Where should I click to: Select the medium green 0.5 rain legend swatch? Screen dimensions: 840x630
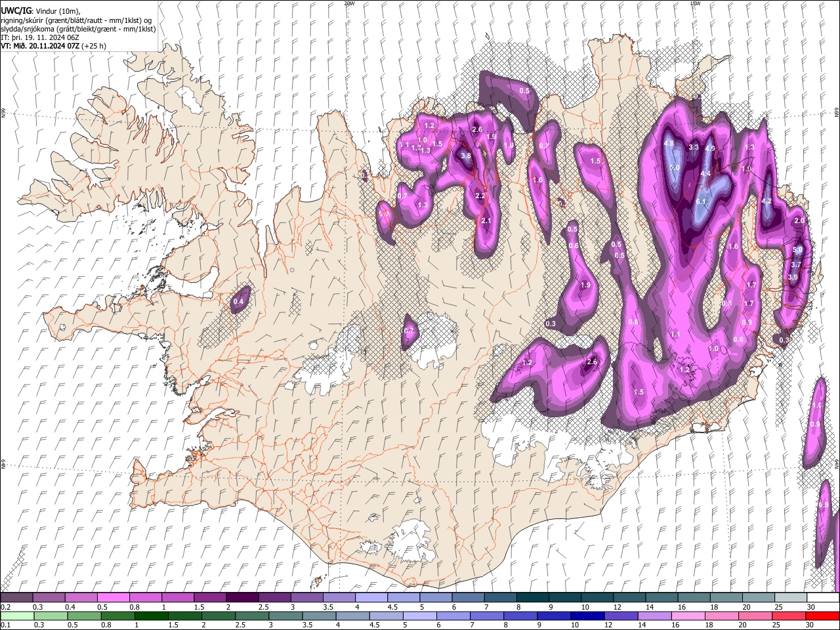tap(85, 616)
